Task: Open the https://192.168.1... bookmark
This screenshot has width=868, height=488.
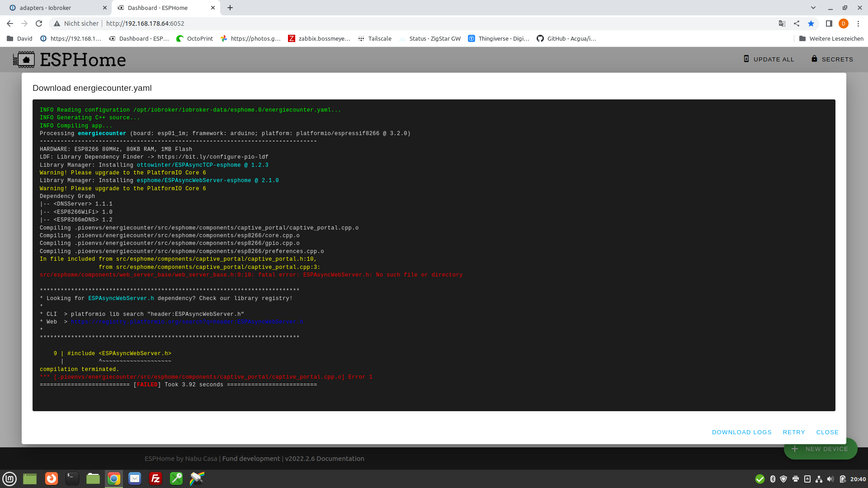Action: pyautogui.click(x=71, y=38)
